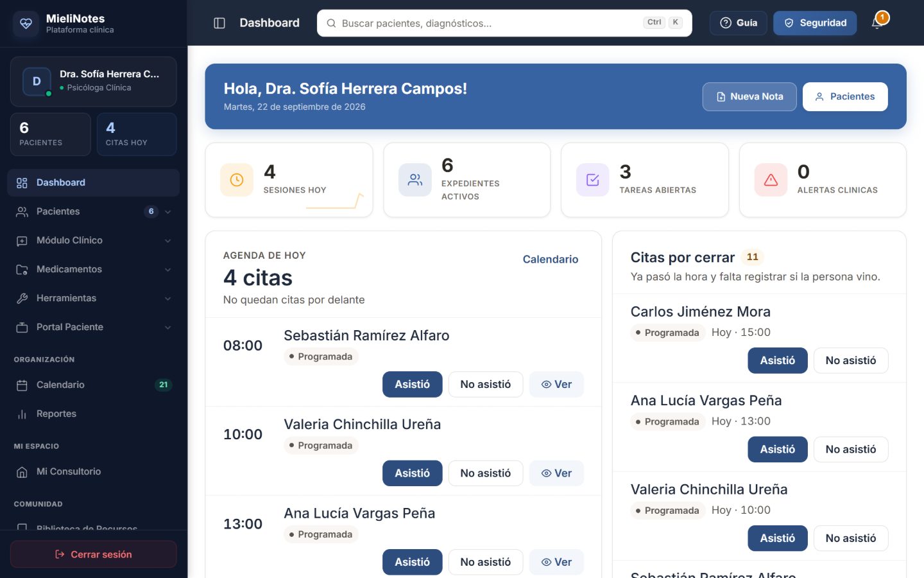The height and width of the screenshot is (578, 924).
Task: Click the Pacientes people icon in sidebar
Action: tap(22, 212)
